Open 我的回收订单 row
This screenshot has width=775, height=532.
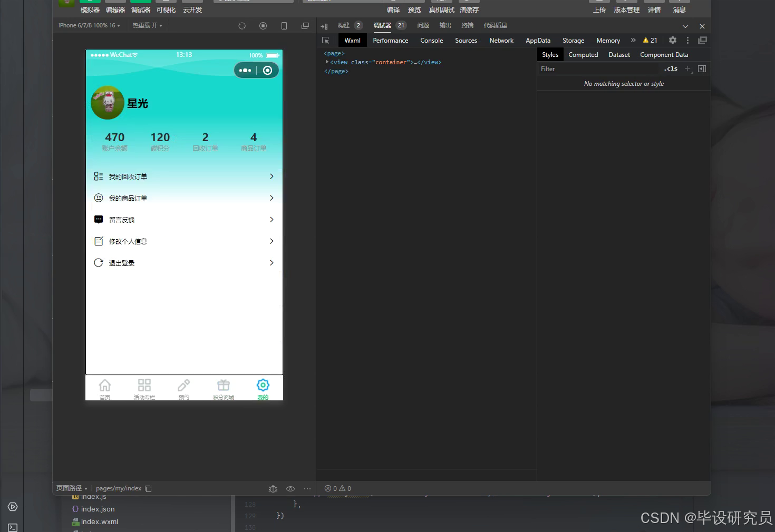pos(184,176)
